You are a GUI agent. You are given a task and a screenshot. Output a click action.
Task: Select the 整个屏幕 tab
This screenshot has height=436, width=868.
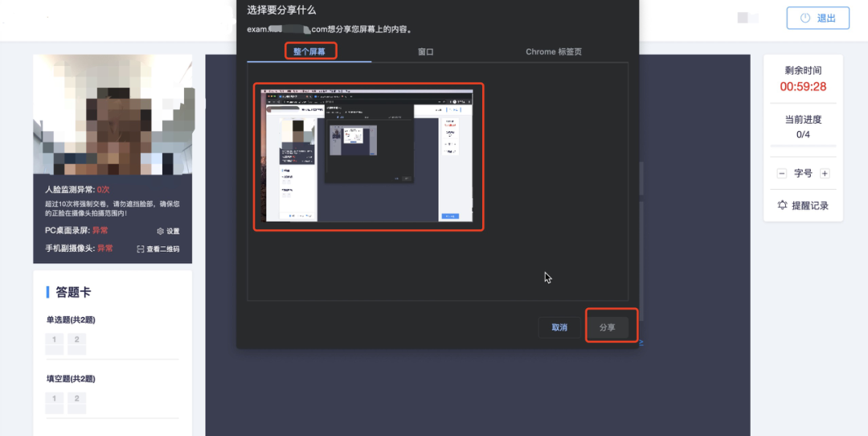pyautogui.click(x=310, y=51)
